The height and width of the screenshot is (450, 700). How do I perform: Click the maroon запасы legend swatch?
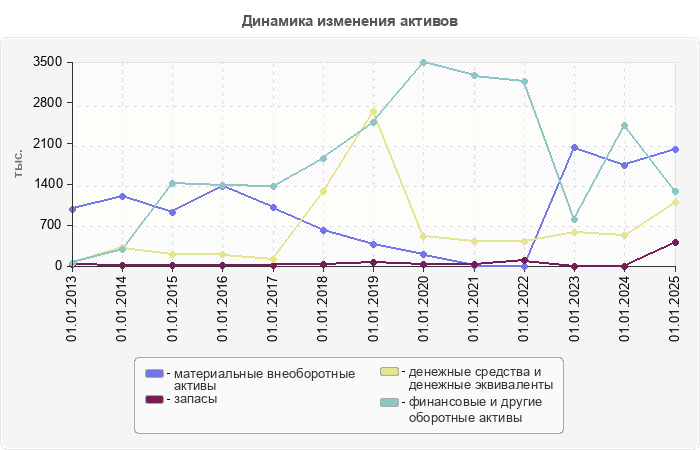tap(154, 399)
